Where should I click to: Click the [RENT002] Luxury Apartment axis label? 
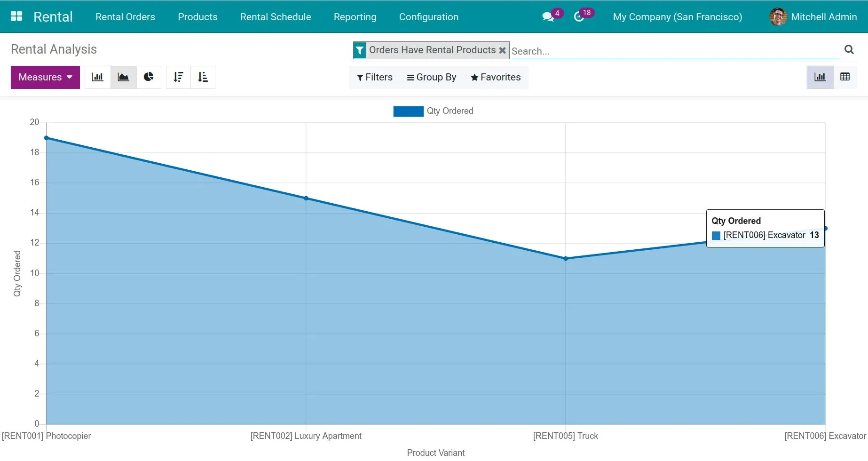coord(306,436)
